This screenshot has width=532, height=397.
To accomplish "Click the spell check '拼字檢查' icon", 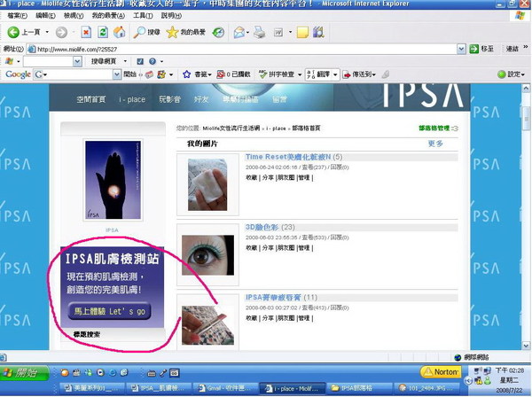I will [263, 74].
